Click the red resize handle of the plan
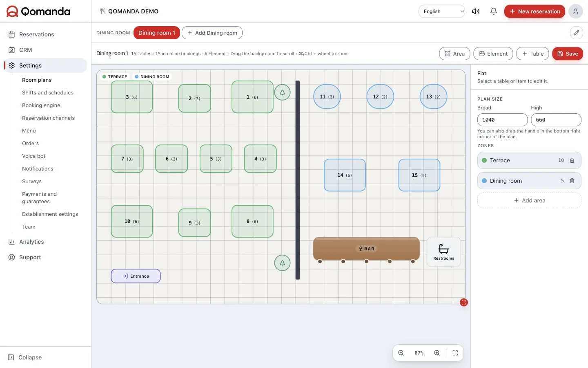 click(464, 303)
